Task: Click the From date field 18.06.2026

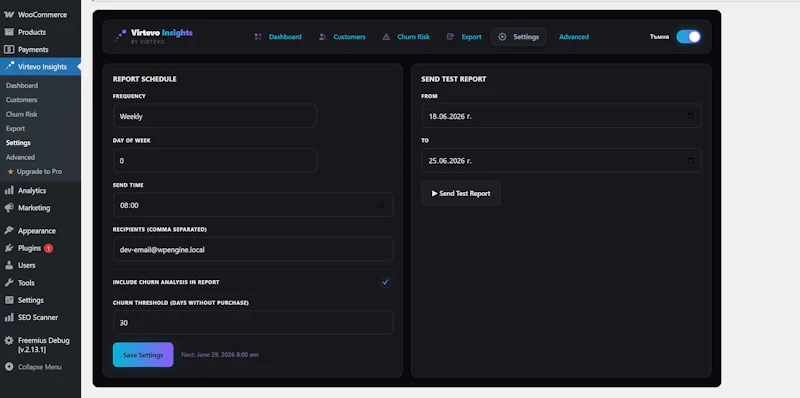Action: 561,116
